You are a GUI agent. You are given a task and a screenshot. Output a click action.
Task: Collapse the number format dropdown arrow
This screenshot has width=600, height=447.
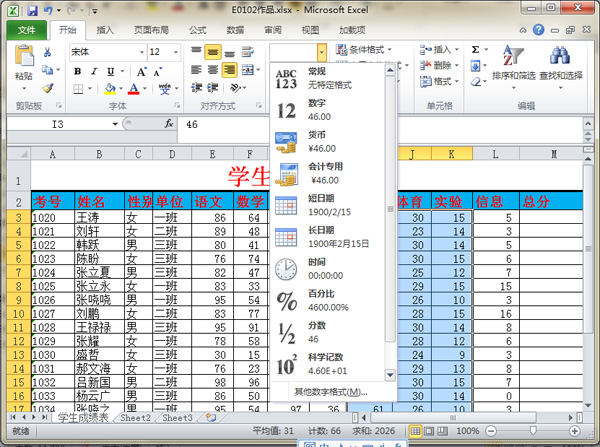[x=322, y=52]
